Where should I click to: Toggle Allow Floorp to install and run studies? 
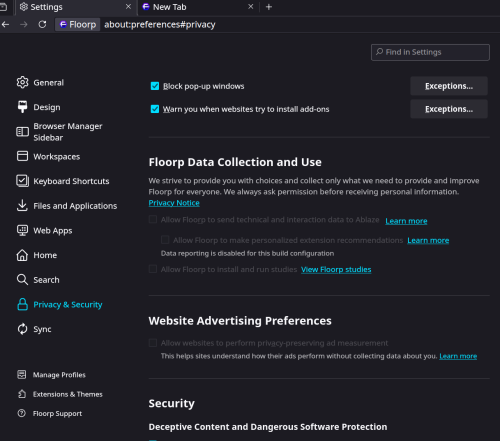(x=153, y=269)
